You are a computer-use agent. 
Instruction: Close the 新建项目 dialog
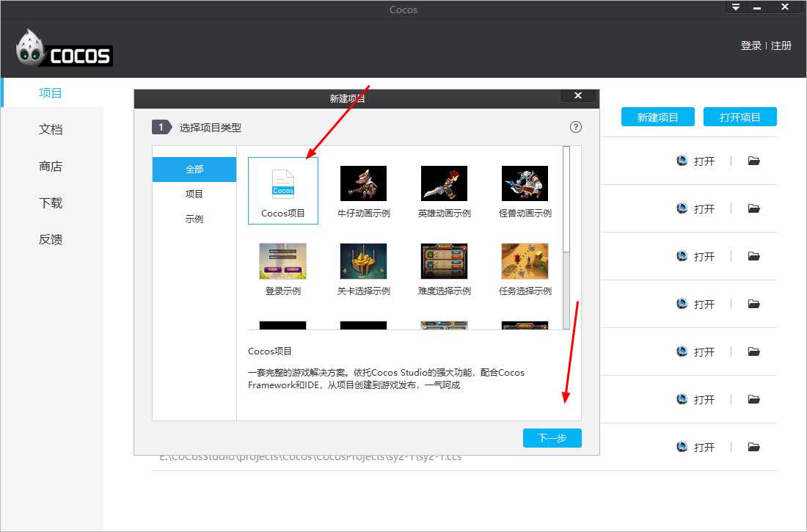coord(578,95)
